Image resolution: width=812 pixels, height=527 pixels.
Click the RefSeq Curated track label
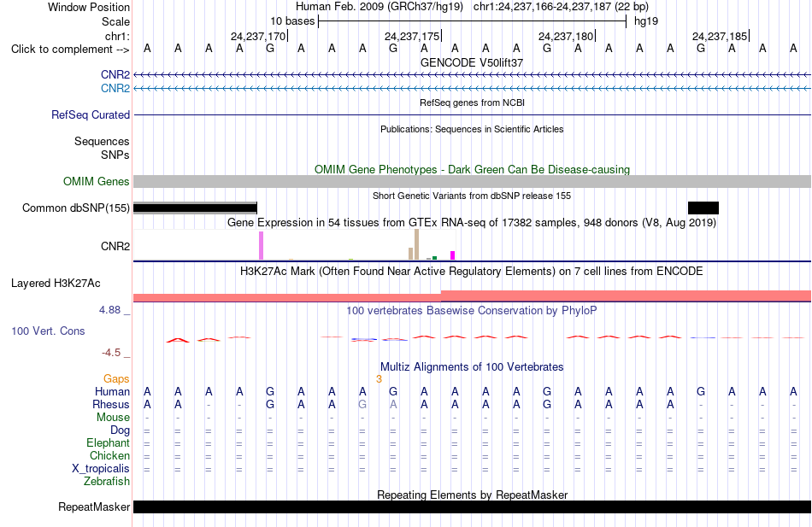coord(90,115)
